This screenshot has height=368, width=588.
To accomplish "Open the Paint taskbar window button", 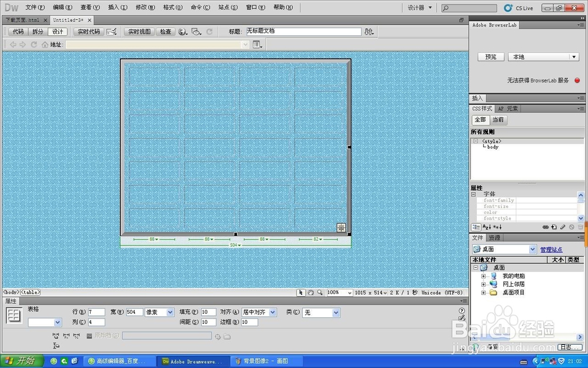I will pyautogui.click(x=266, y=362).
